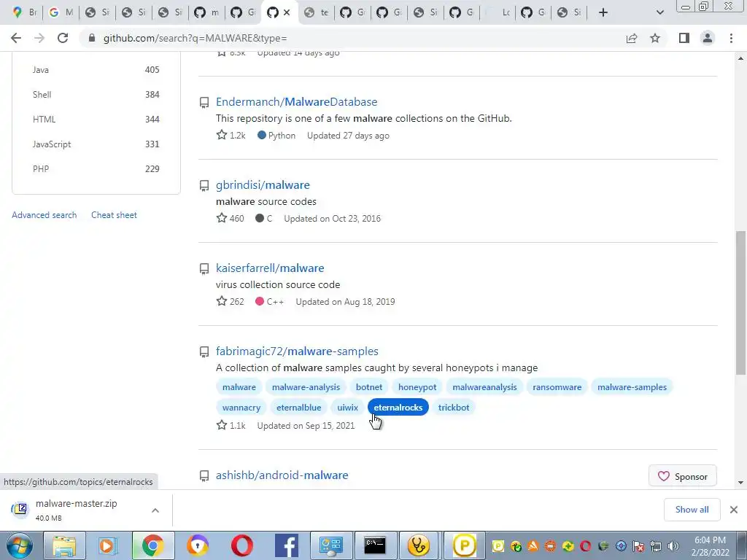This screenshot has height=560, width=747.
Task: Close the active GitHub tab
Action: point(287,12)
